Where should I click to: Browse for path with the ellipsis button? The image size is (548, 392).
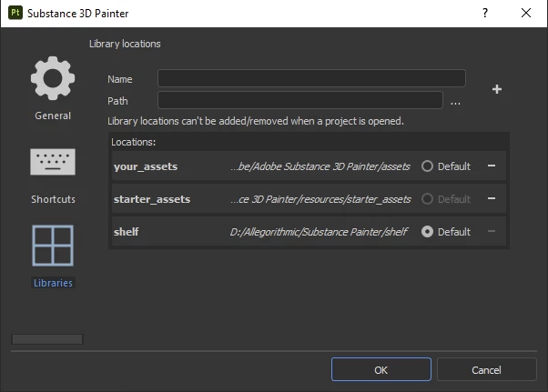[455, 104]
